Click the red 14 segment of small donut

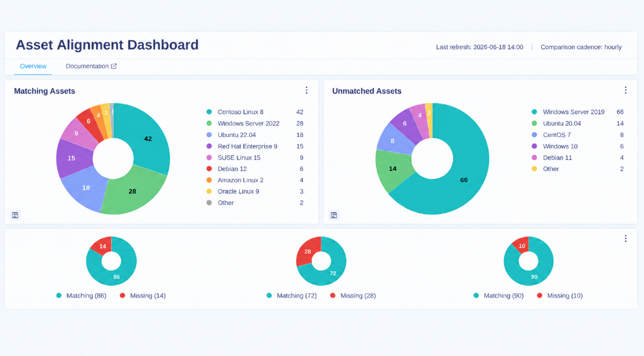point(103,246)
